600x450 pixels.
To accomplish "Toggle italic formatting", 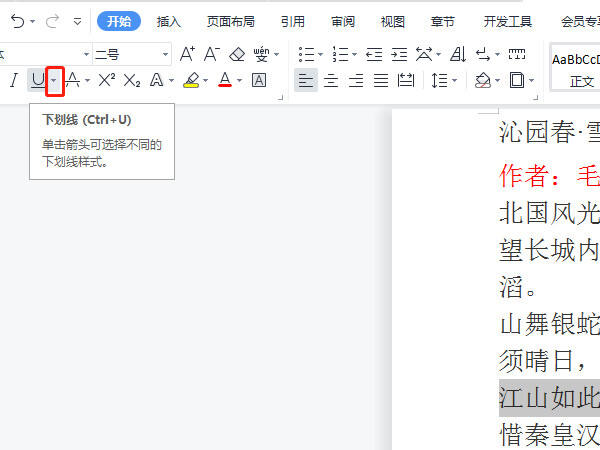I will point(14,80).
